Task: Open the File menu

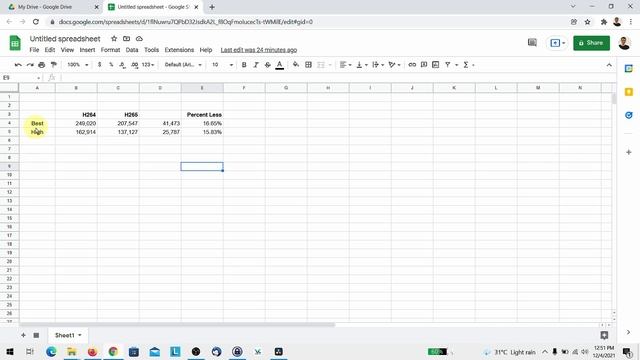Action: click(34, 50)
